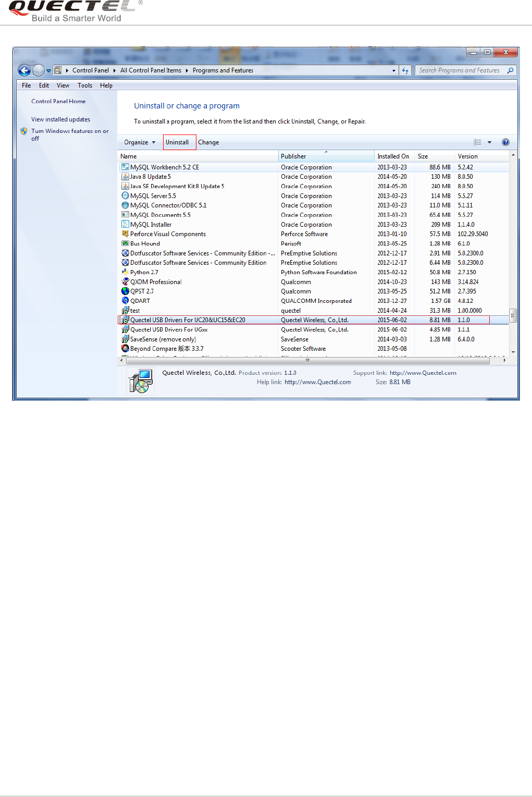Sort by Installed On column header

(394, 156)
